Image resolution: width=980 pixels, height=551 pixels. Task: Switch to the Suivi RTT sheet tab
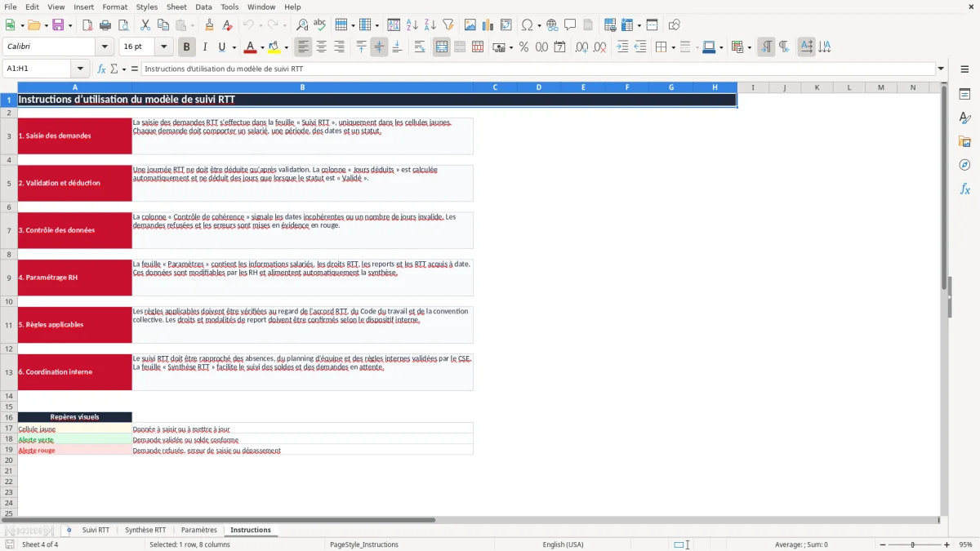(x=96, y=530)
